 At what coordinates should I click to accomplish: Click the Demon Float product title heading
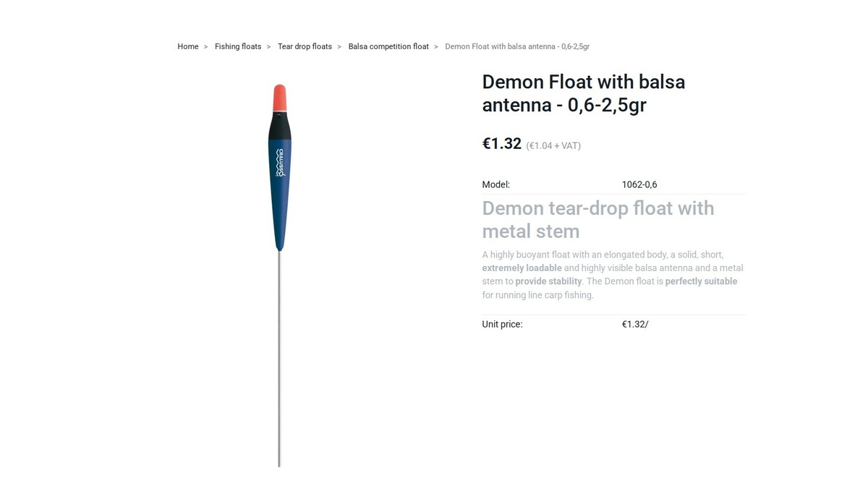pos(584,93)
